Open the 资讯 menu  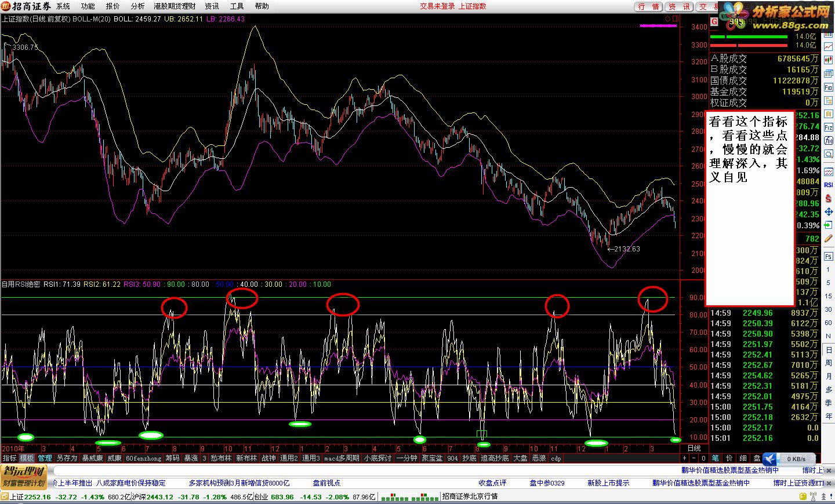212,6
